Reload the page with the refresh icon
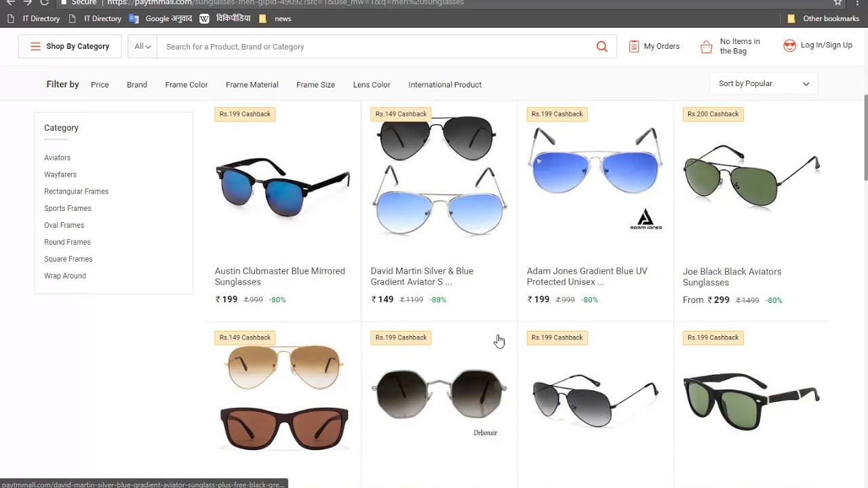This screenshot has height=488, width=868. 45,2
